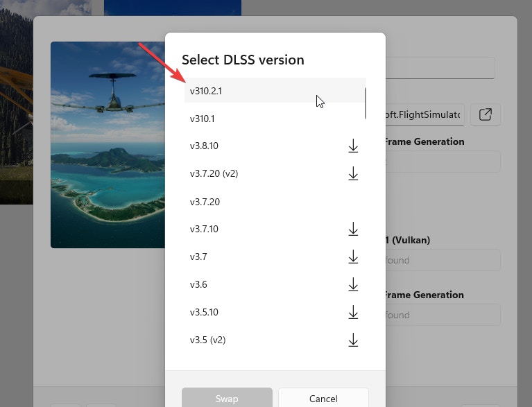This screenshot has width=532, height=407.
Task: Click the version list scrollbar thumb
Action: 366,103
